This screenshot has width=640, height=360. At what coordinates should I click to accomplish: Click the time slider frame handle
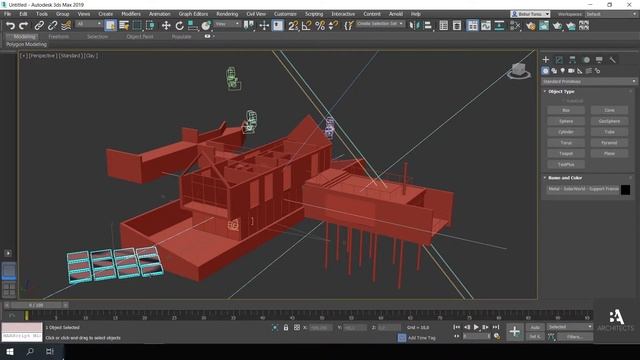click(36, 305)
